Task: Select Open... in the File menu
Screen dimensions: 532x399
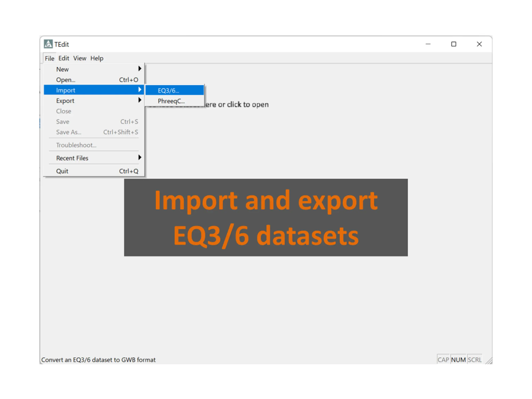Action: [94, 80]
